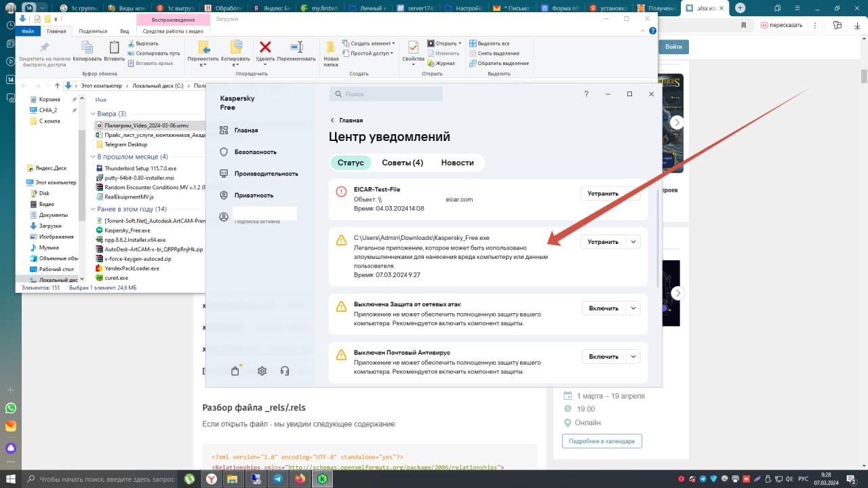Expand dropdown beside Почтовый Антивирус Включить
The height and width of the screenshot is (488, 868).
click(633, 357)
